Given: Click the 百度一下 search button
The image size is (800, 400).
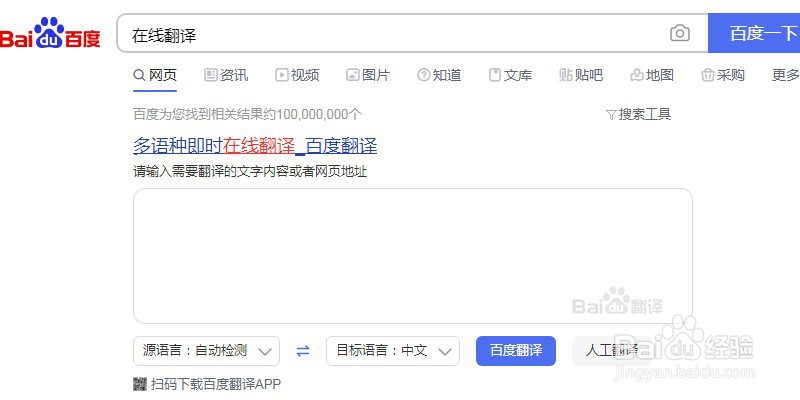Looking at the screenshot, I should pos(754,33).
